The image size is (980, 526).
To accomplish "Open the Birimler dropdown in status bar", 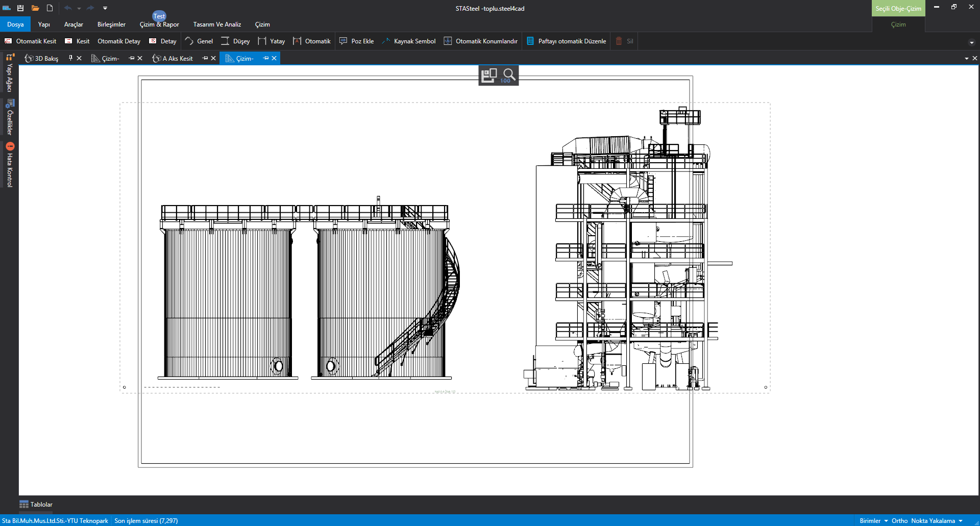I will pyautogui.click(x=873, y=521).
